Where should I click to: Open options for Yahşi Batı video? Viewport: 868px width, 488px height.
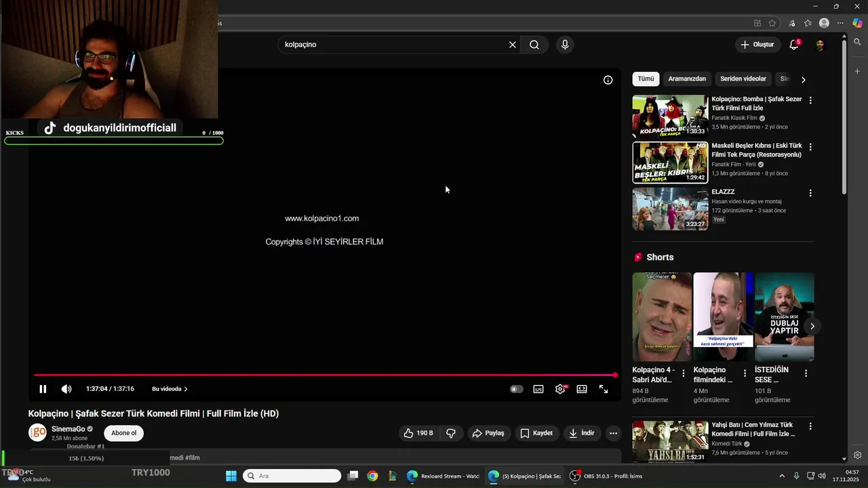tap(810, 426)
